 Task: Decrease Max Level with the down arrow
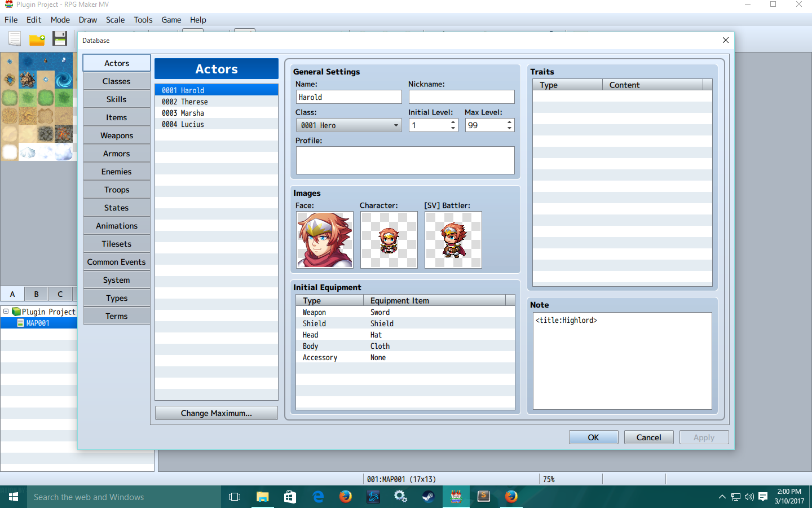click(508, 128)
